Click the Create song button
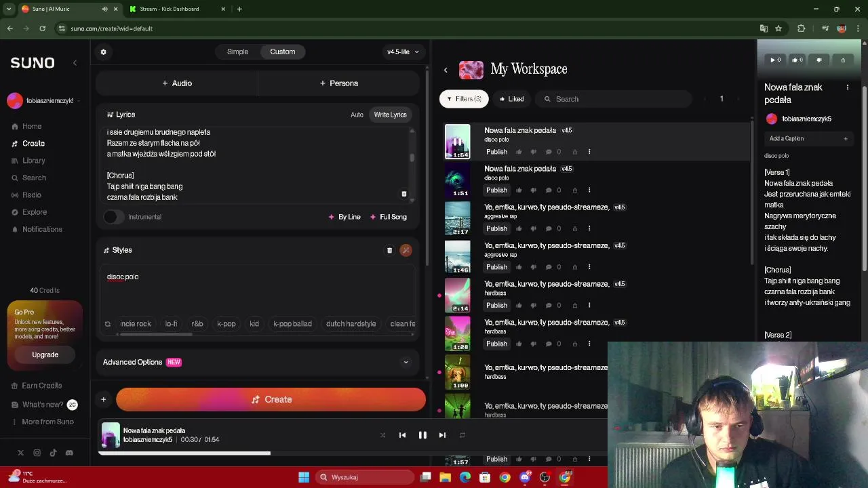This screenshot has width=868, height=488. tap(271, 399)
